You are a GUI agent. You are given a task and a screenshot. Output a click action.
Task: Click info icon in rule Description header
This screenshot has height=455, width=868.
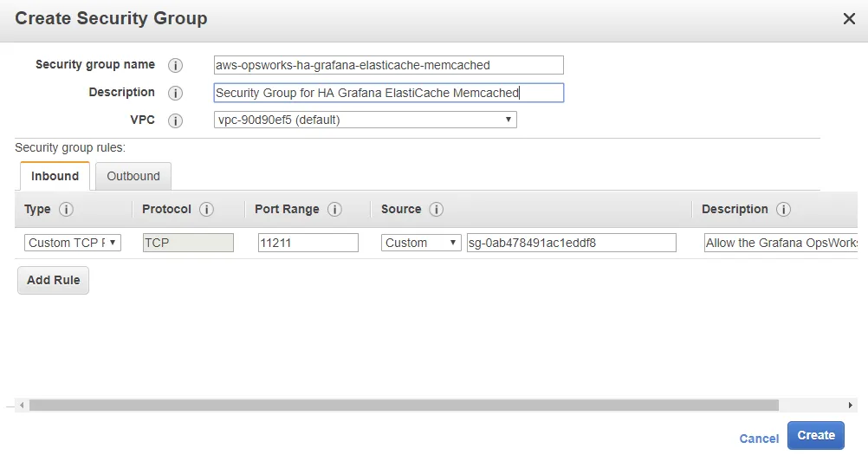point(783,210)
